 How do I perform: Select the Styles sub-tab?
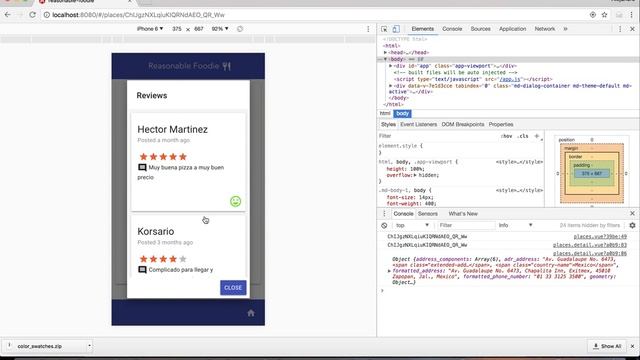[x=388, y=124]
